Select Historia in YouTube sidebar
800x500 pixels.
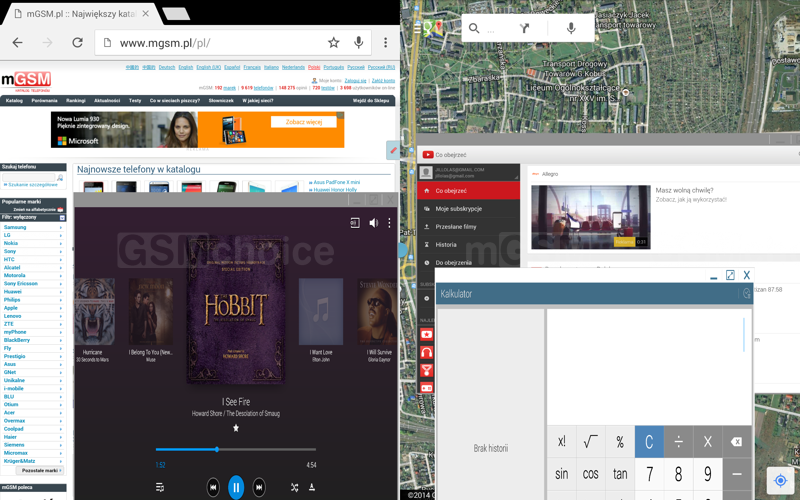(x=446, y=245)
